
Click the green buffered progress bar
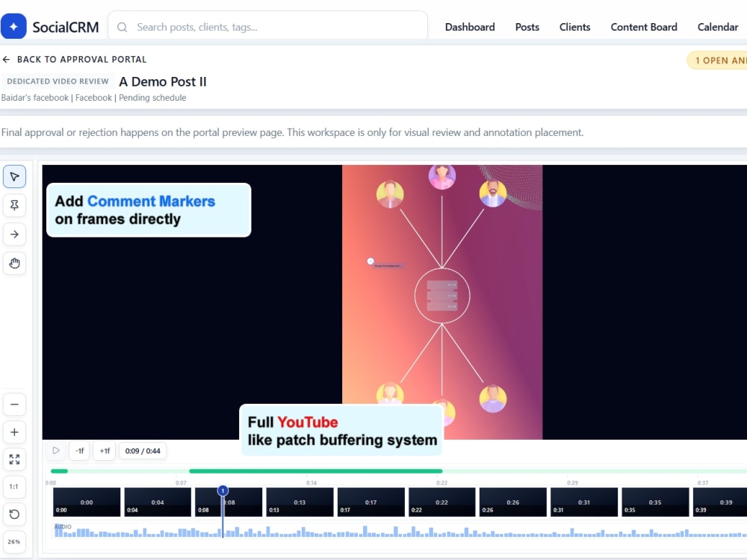pyautogui.click(x=316, y=471)
